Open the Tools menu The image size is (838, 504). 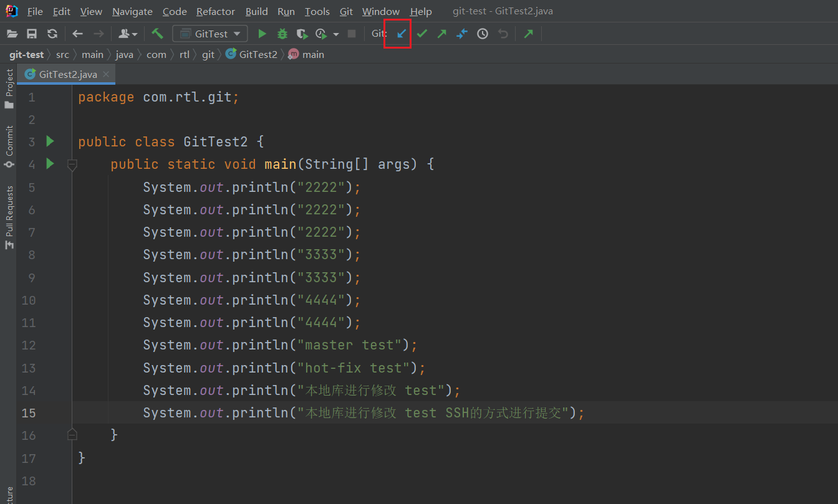tap(317, 11)
